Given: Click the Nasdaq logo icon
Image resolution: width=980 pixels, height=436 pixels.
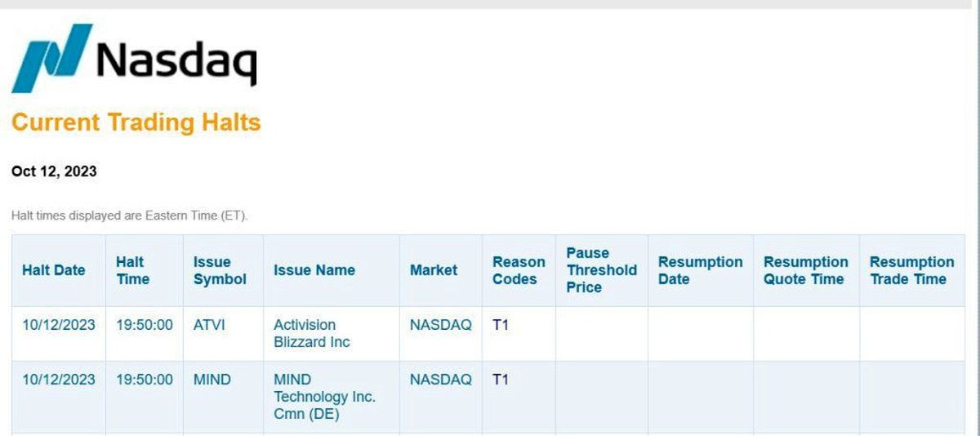Looking at the screenshot, I should pos(51,57).
